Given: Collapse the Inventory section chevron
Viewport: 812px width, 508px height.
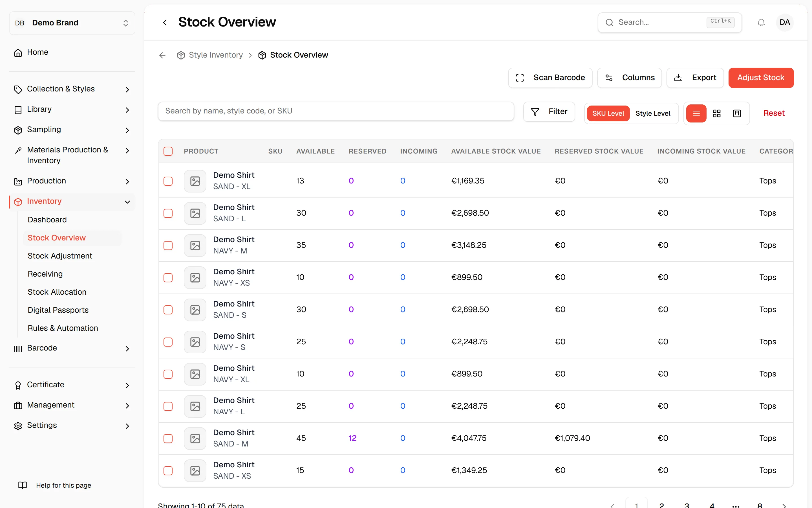Looking at the screenshot, I should click(x=127, y=202).
